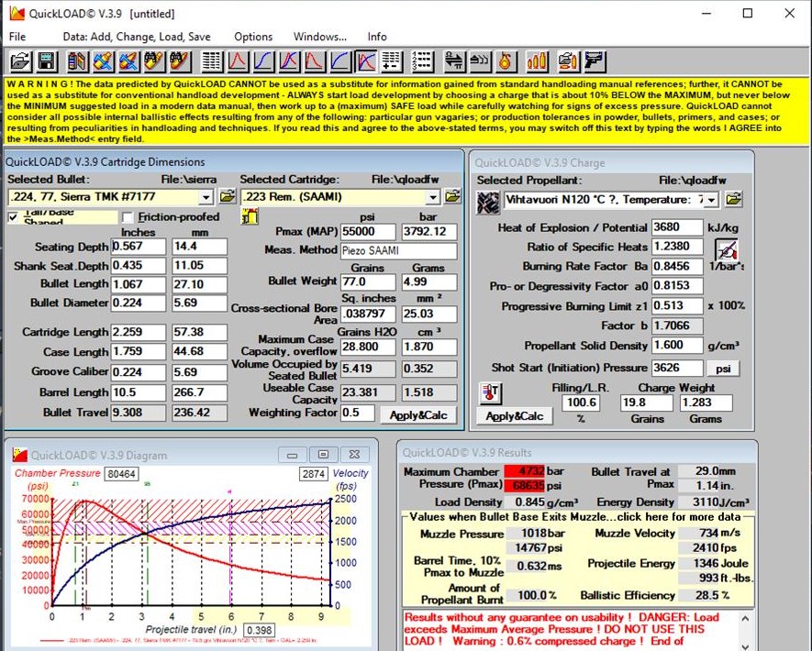Show the red peak curve diagram icon
The width and height of the screenshot is (812, 651).
[238, 61]
